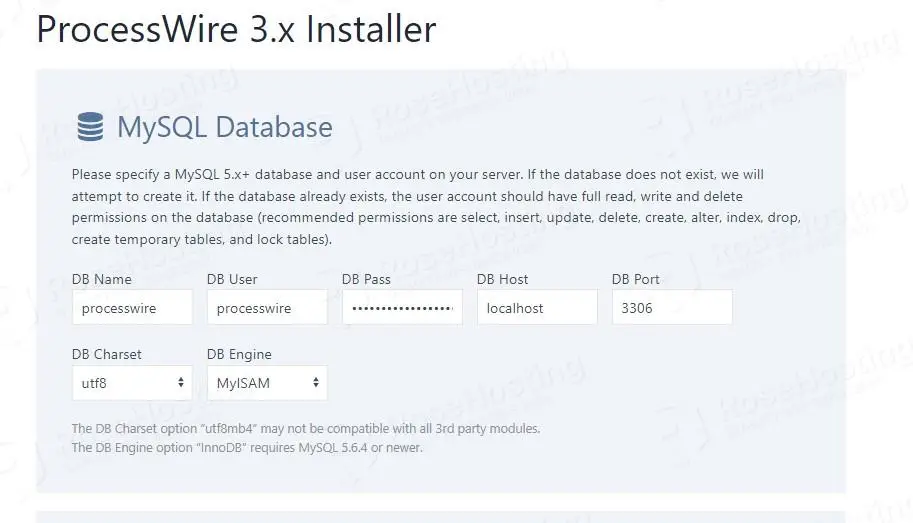Focus the DB Port field showing 3306

click(x=672, y=308)
